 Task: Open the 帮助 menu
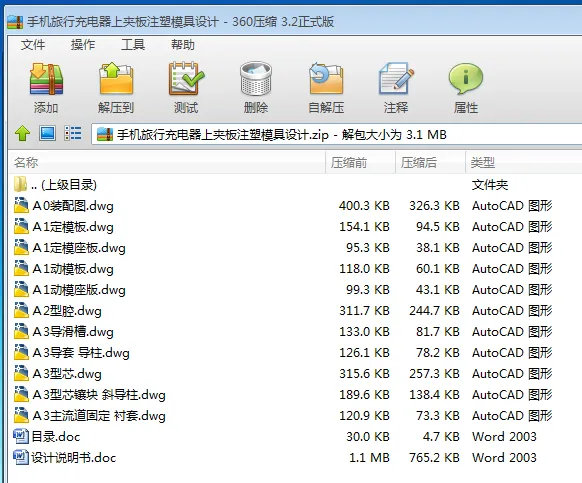click(x=183, y=45)
